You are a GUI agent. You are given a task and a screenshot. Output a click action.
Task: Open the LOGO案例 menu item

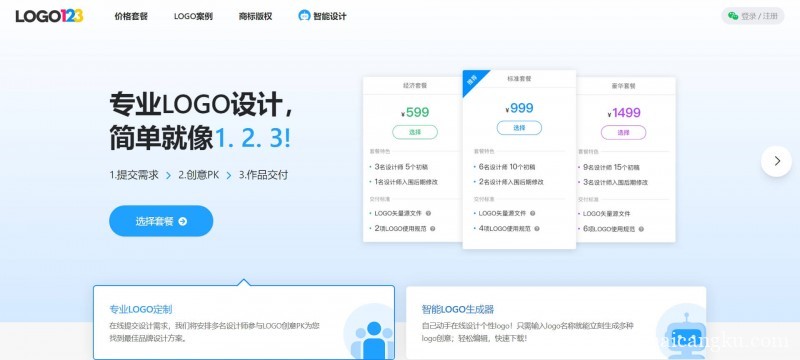(193, 16)
